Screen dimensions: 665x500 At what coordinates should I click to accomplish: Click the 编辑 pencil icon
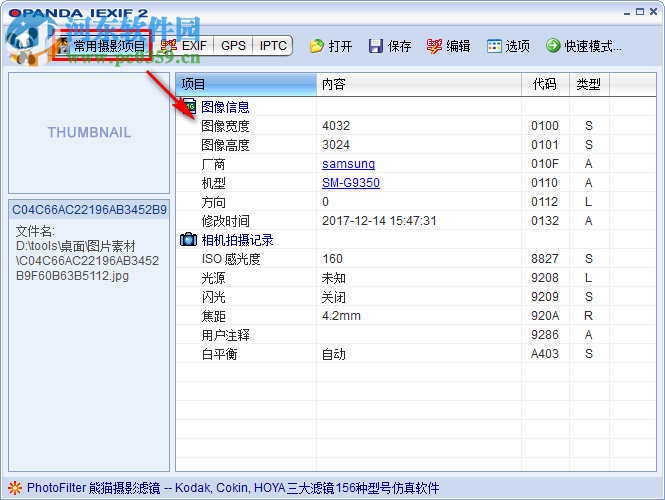click(434, 46)
